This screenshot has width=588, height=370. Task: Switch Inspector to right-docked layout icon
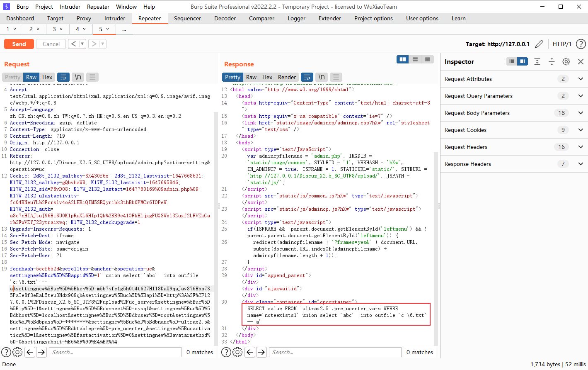click(x=523, y=61)
